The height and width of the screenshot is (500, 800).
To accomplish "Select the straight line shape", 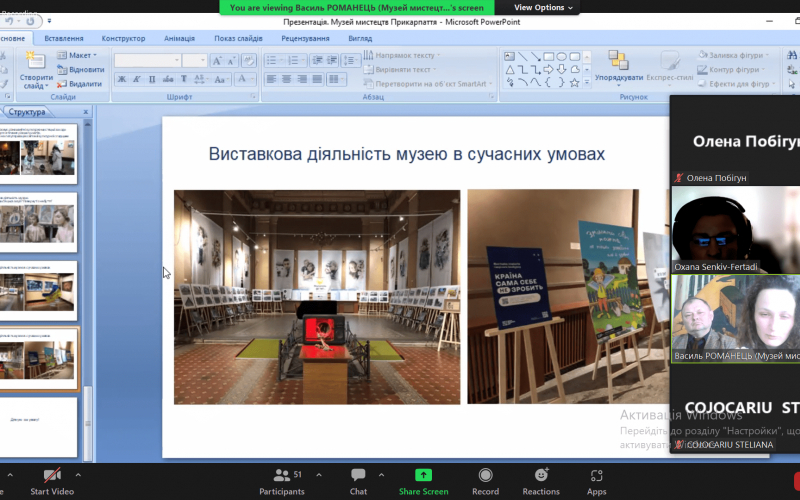I will click(522, 56).
